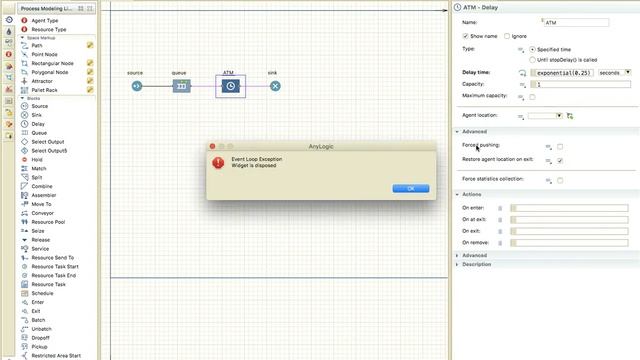Select the ATM delay block on canvas

[231, 86]
